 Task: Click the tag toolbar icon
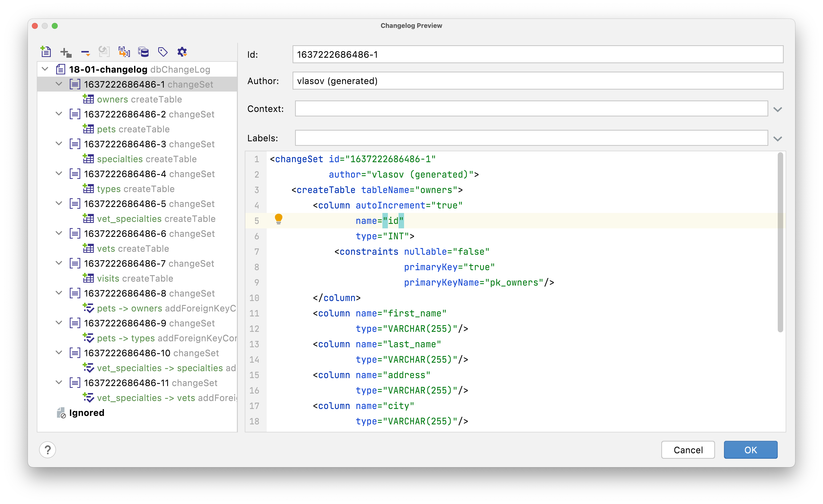coord(163,52)
